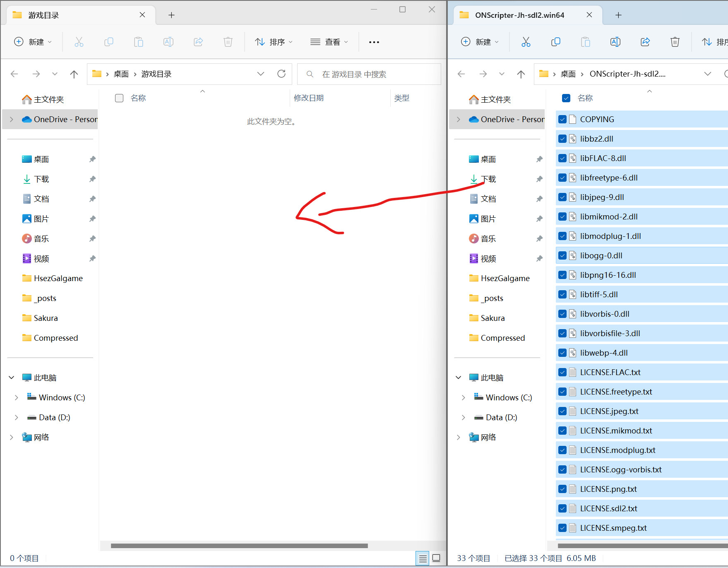Open 查看 menu in 游戏目录 window
The width and height of the screenshot is (728, 568).
(329, 42)
